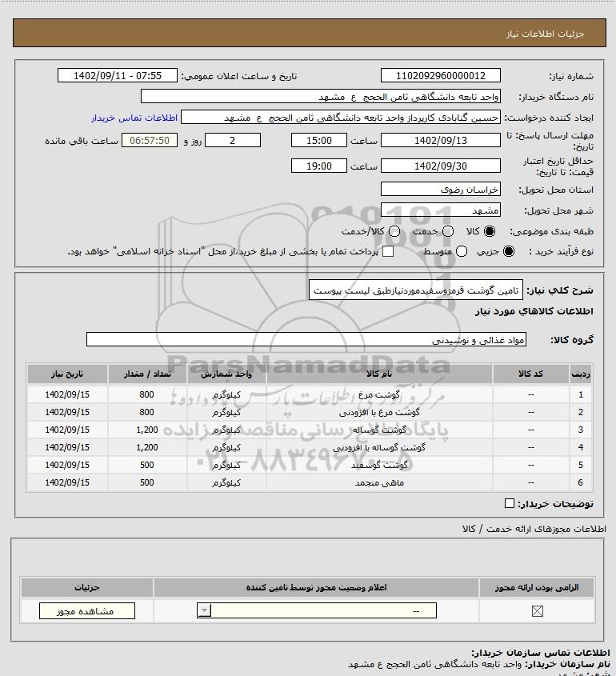Click the شرح کلی نیاز description field

(416, 290)
